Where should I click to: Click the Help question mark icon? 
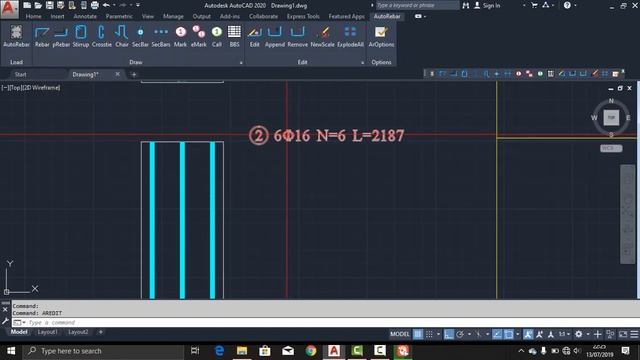(x=567, y=5)
